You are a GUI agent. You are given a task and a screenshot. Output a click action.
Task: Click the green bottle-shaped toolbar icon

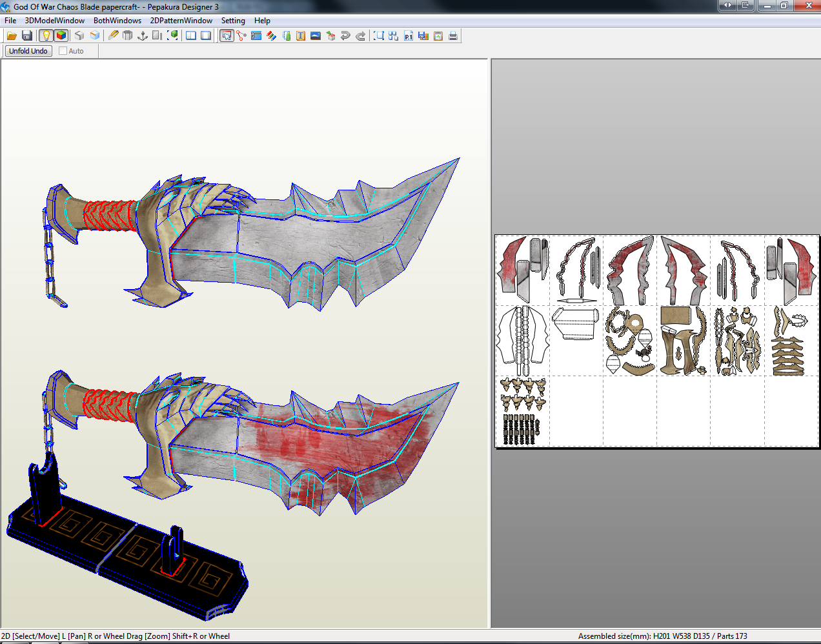pos(287,35)
